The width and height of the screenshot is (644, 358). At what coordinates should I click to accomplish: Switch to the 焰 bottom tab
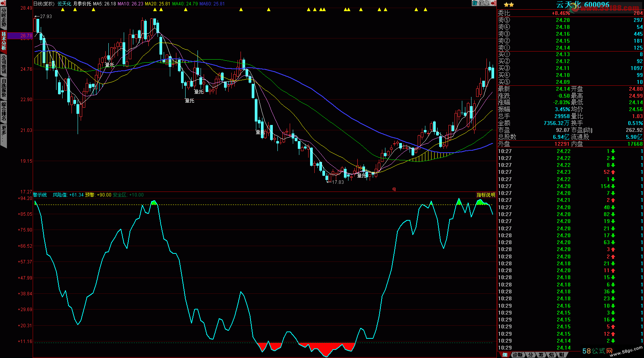click(x=551, y=355)
